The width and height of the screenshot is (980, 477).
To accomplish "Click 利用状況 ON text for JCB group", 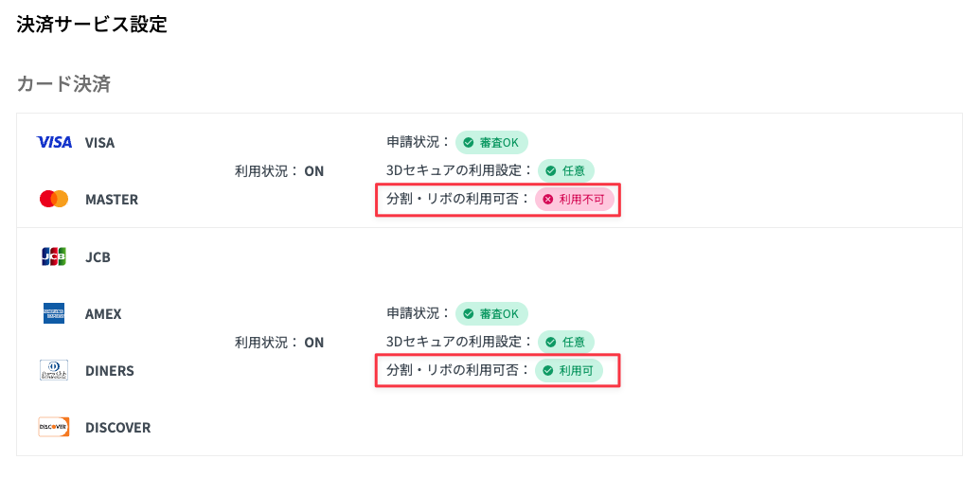I will point(279,343).
